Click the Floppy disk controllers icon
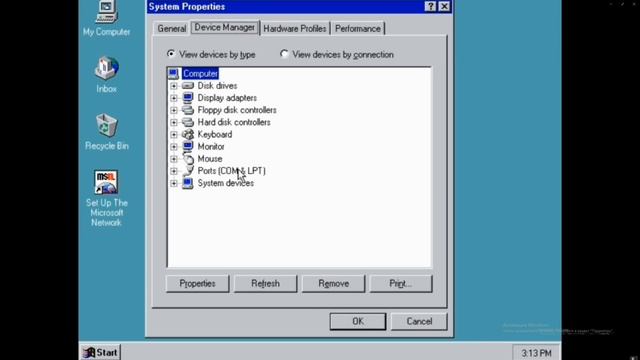Image resolution: width=640 pixels, height=360 pixels. pyautogui.click(x=188, y=110)
